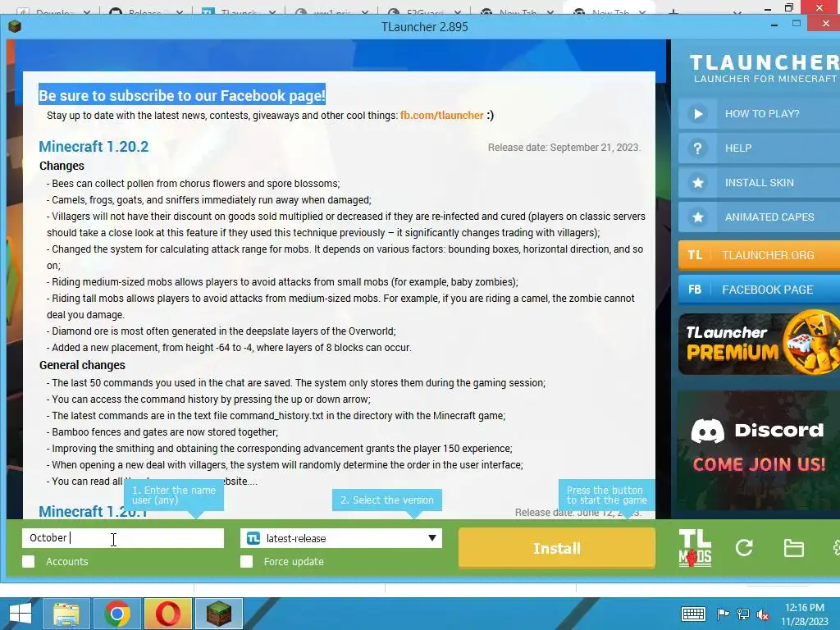Screen dimensions: 840x630
Task: Click the 'Changes' section heading
Action: (x=62, y=166)
